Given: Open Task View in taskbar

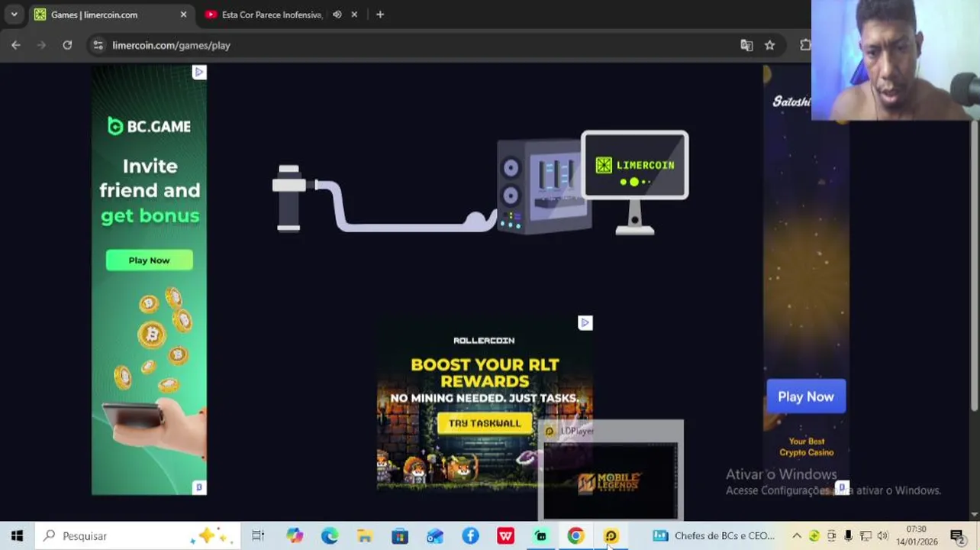Looking at the screenshot, I should click(258, 536).
